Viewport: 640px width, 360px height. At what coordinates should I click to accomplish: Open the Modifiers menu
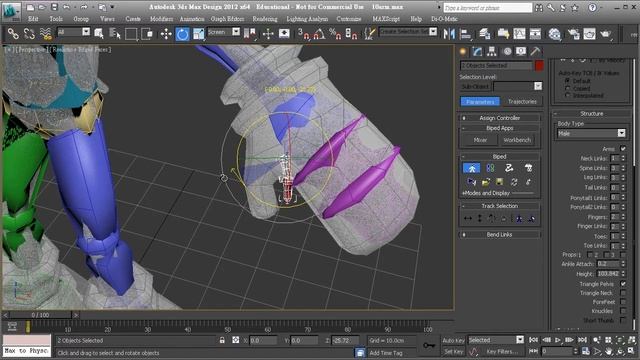161,19
